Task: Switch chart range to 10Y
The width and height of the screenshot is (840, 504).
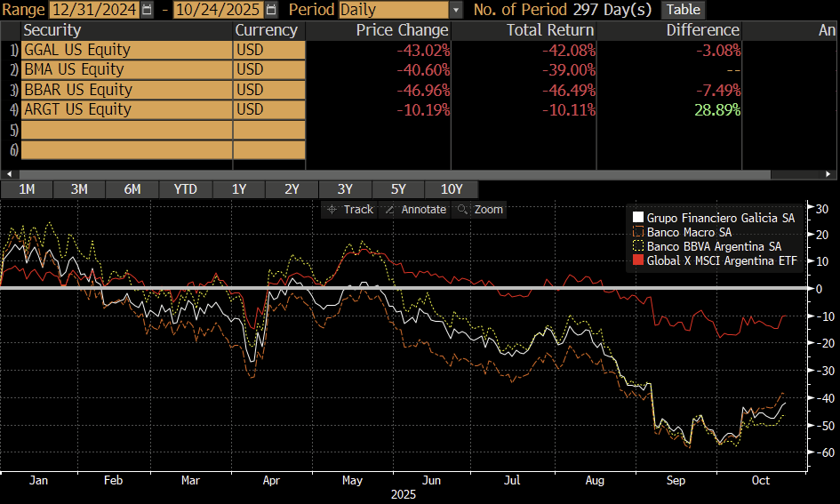Action: click(x=452, y=189)
